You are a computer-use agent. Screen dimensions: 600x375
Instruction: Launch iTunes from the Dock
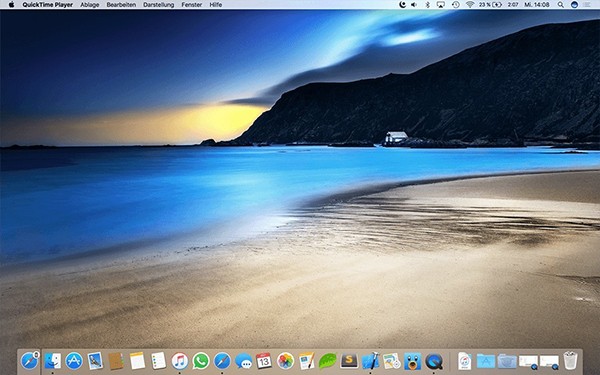pyautogui.click(x=179, y=361)
